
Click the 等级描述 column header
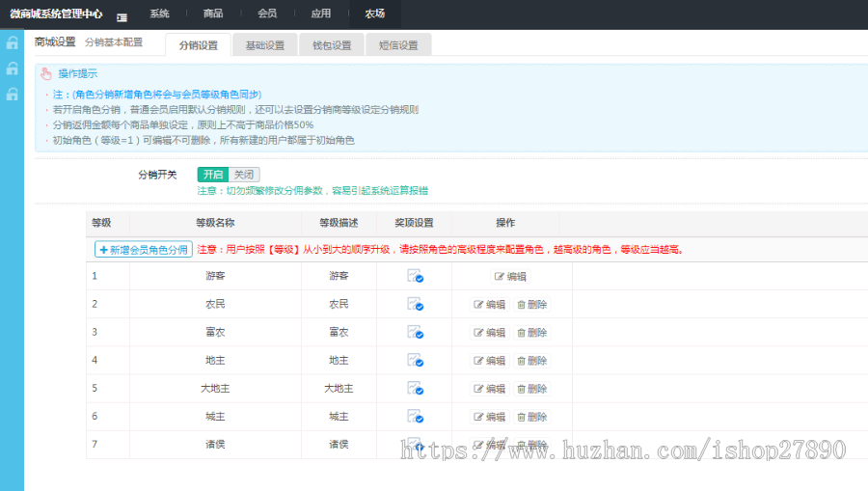(x=339, y=223)
